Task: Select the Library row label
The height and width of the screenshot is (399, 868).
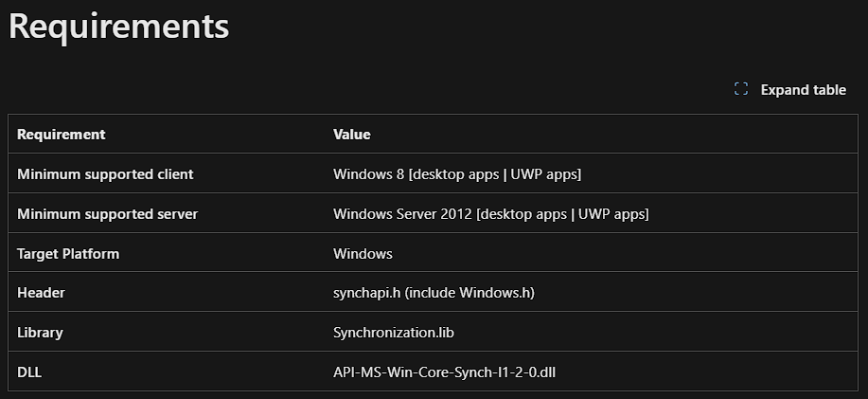Action: click(40, 333)
